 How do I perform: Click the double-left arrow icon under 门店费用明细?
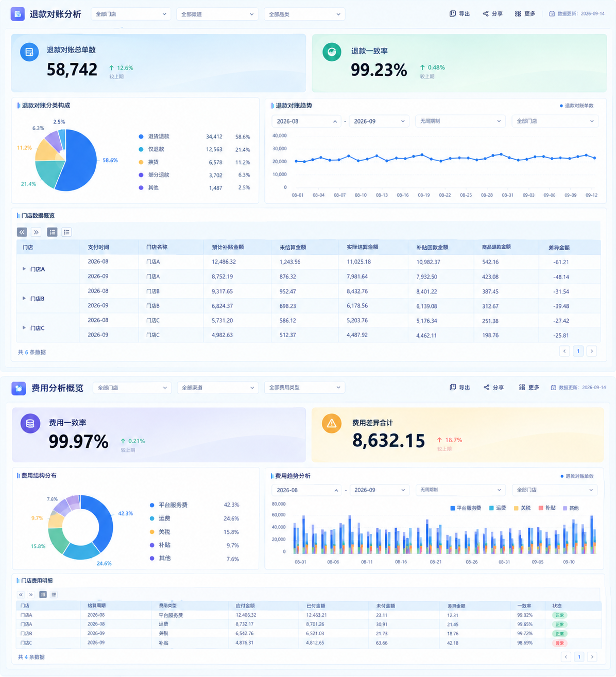pyautogui.click(x=21, y=595)
